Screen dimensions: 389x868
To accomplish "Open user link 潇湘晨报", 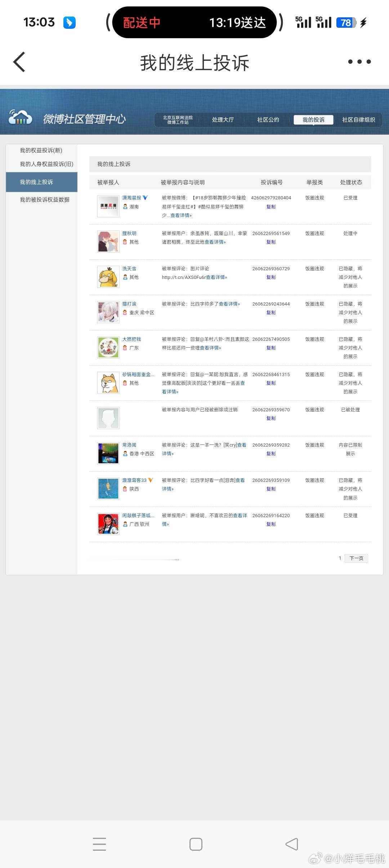I will click(131, 198).
